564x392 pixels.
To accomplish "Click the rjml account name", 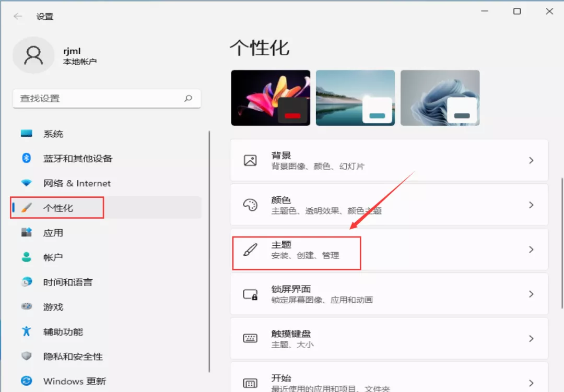I will click(x=72, y=51).
